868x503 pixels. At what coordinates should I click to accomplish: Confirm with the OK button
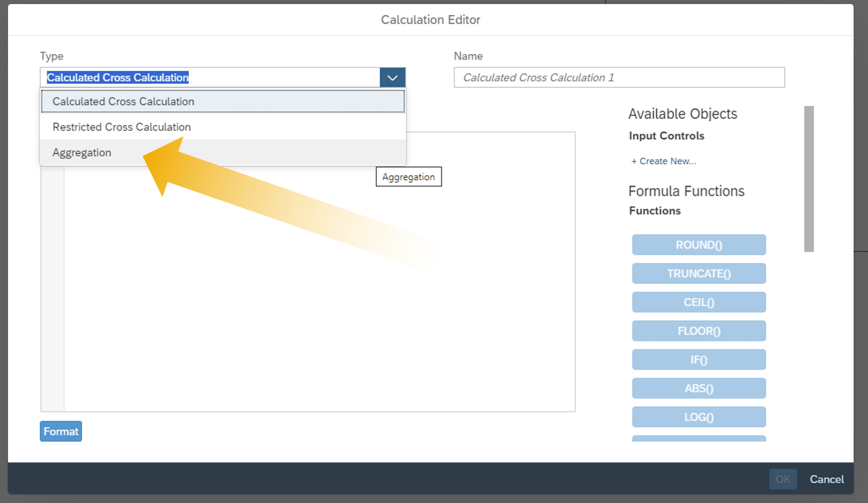coord(783,479)
